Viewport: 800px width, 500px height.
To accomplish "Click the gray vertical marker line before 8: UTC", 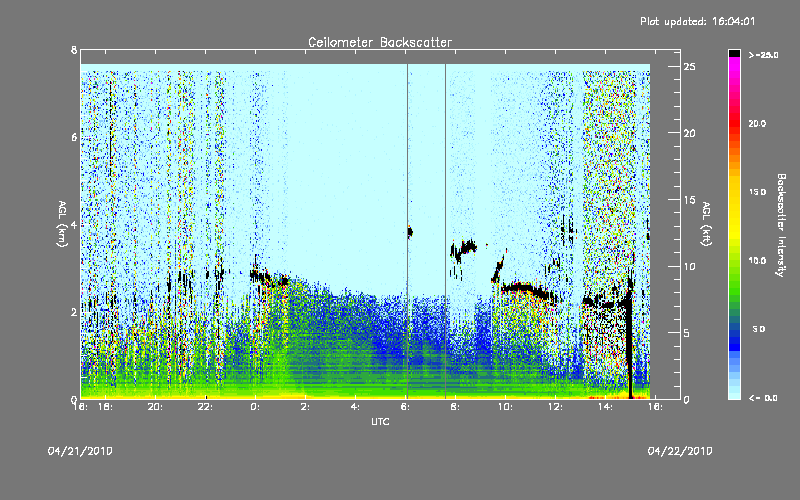I will [x=445, y=231].
